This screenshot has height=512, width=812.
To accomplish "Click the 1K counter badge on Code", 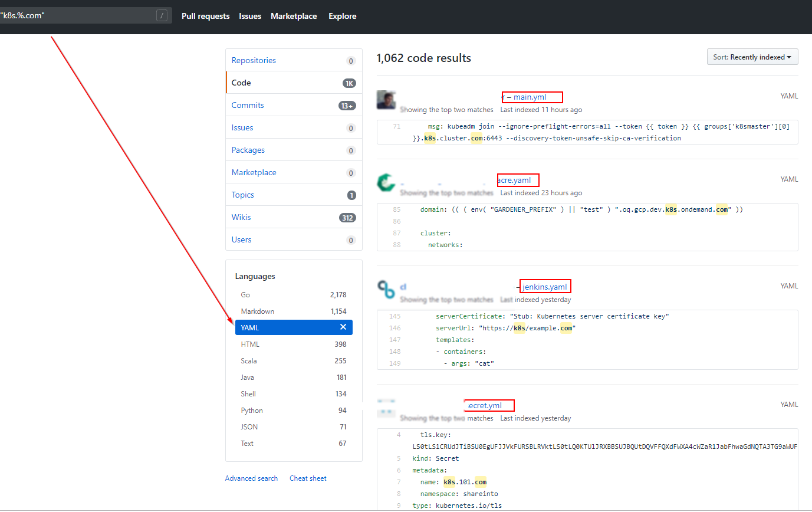I will pos(350,83).
